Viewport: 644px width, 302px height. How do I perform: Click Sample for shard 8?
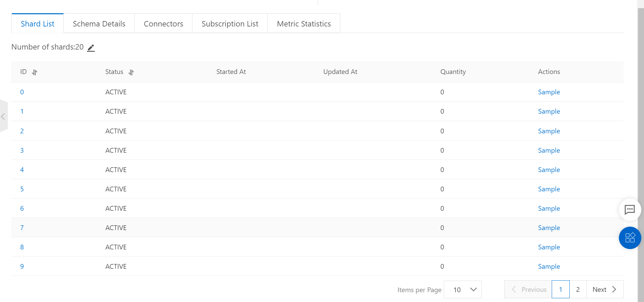click(549, 247)
